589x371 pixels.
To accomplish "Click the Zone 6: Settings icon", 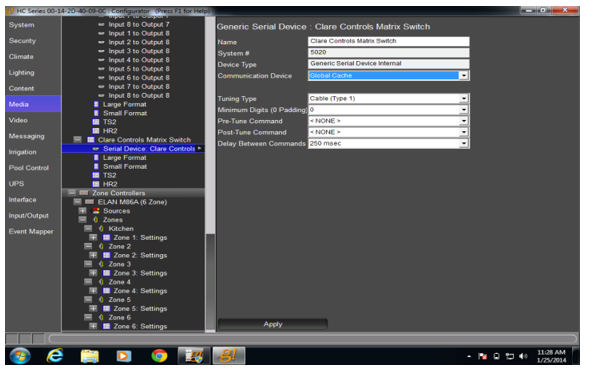I will coord(107,326).
